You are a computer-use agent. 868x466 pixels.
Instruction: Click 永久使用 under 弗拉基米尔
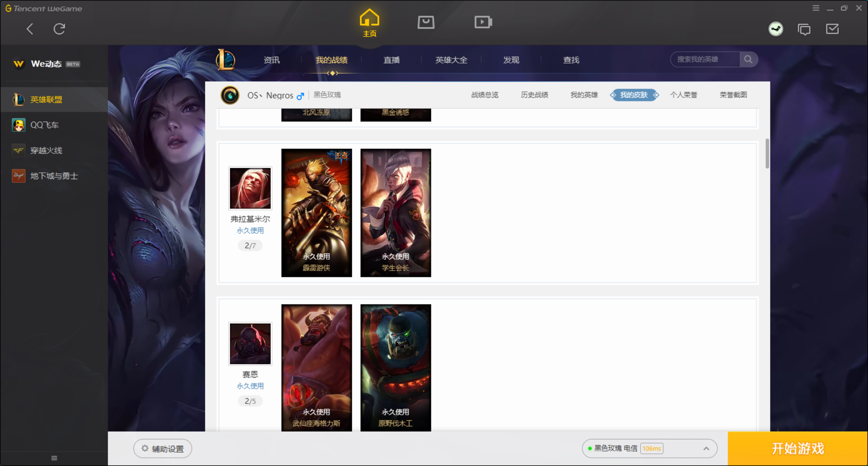[250, 231]
